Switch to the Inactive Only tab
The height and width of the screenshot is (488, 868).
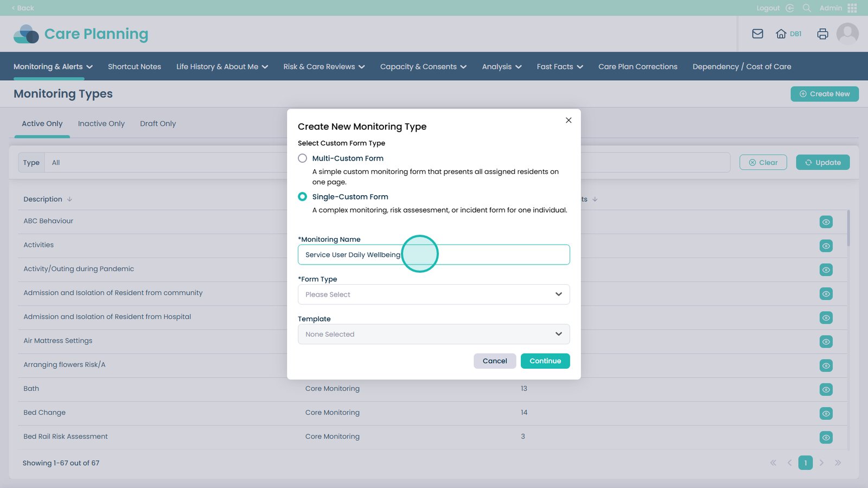pos(101,124)
